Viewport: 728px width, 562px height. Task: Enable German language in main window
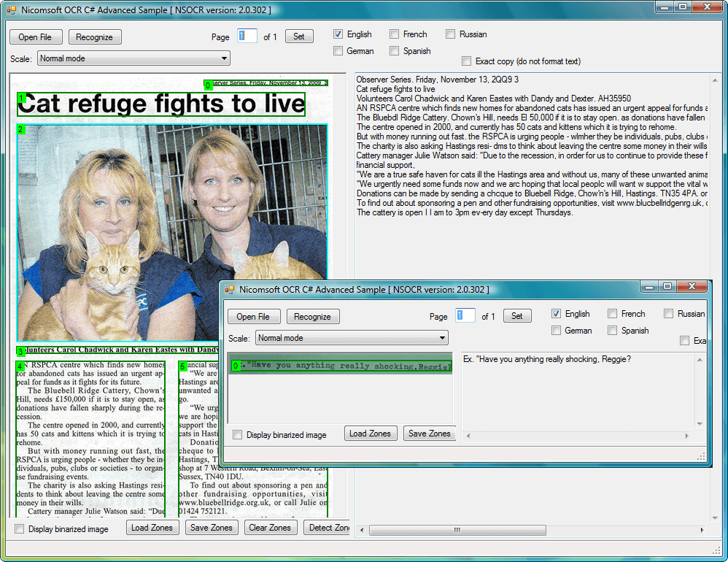[338, 50]
